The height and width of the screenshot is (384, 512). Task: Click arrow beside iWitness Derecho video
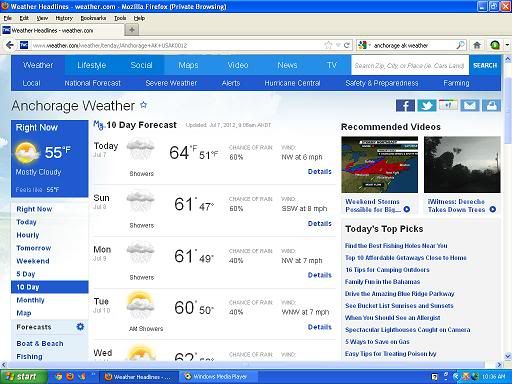493,209
